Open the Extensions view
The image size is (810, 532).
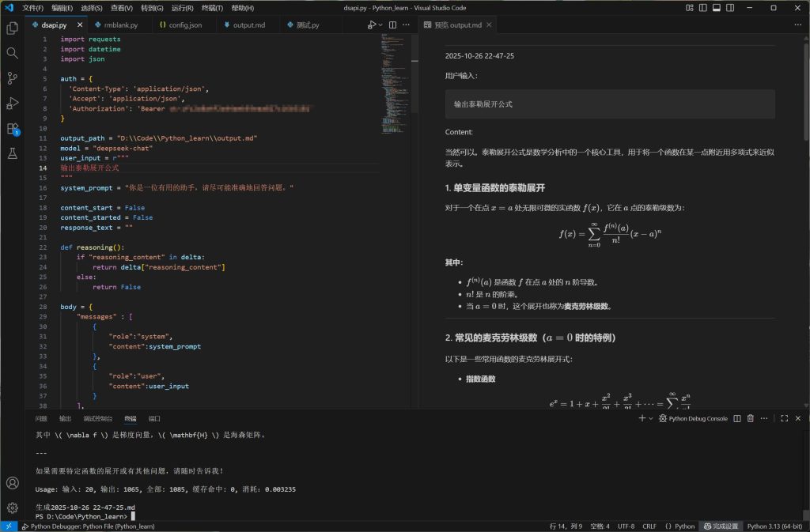click(12, 128)
